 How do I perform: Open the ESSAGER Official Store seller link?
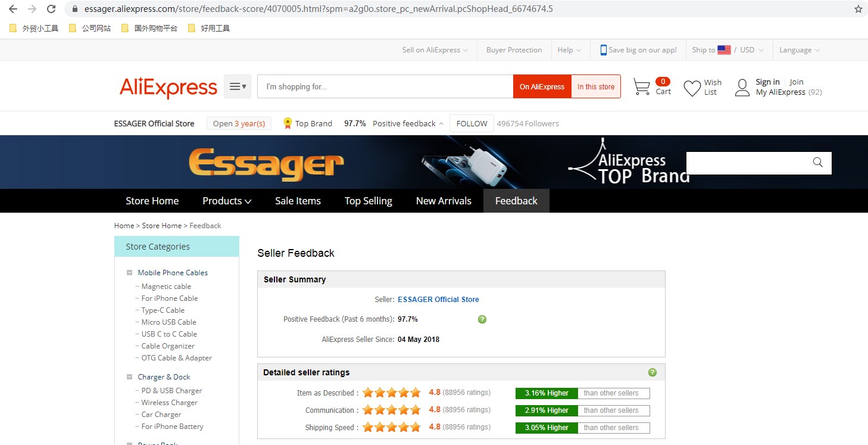(438, 300)
